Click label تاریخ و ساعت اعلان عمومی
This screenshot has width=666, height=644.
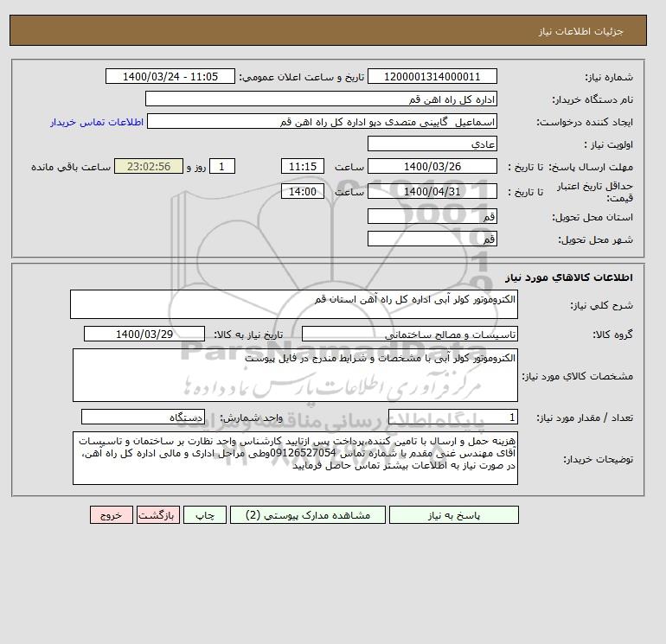pos(302,77)
